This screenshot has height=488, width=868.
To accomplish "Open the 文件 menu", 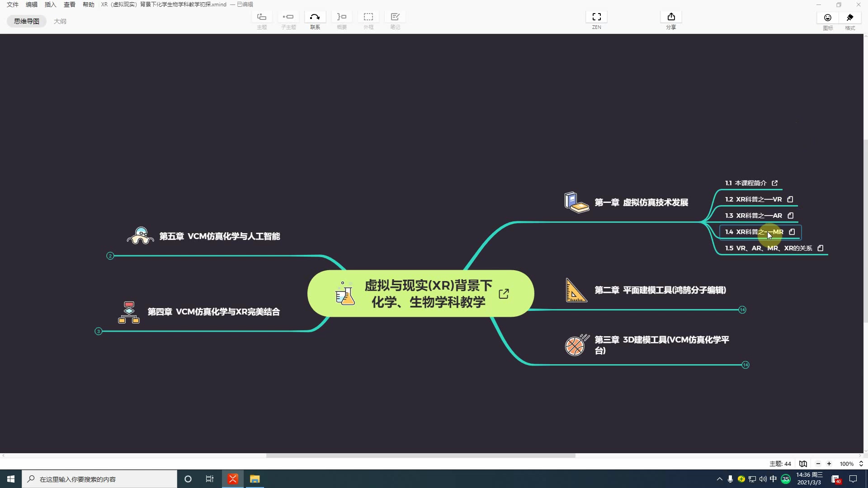I will coord(13,5).
